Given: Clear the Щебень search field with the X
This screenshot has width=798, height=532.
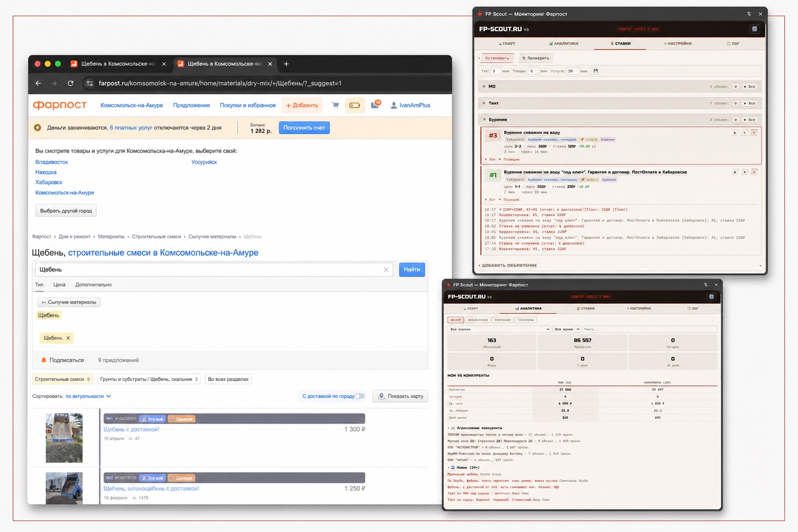Looking at the screenshot, I should pos(386,270).
